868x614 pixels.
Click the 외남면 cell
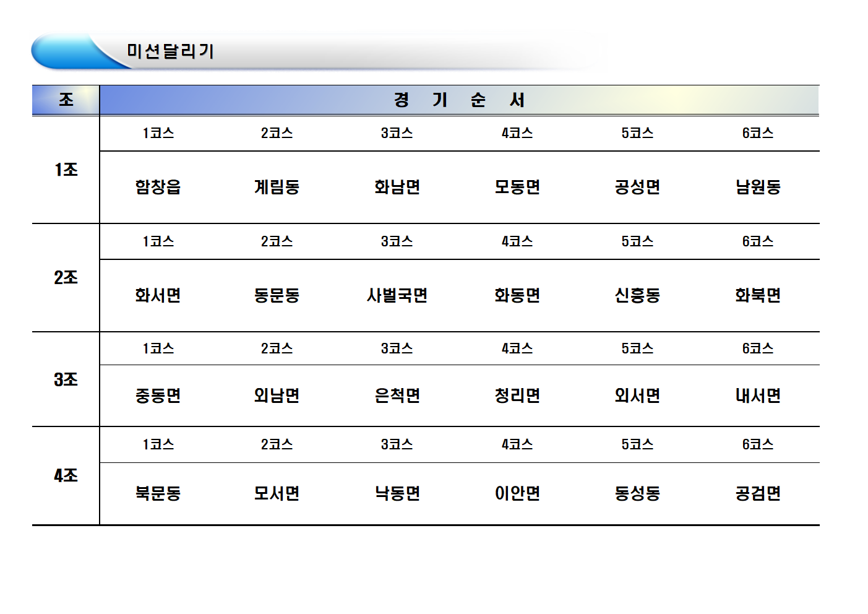pyautogui.click(x=277, y=396)
